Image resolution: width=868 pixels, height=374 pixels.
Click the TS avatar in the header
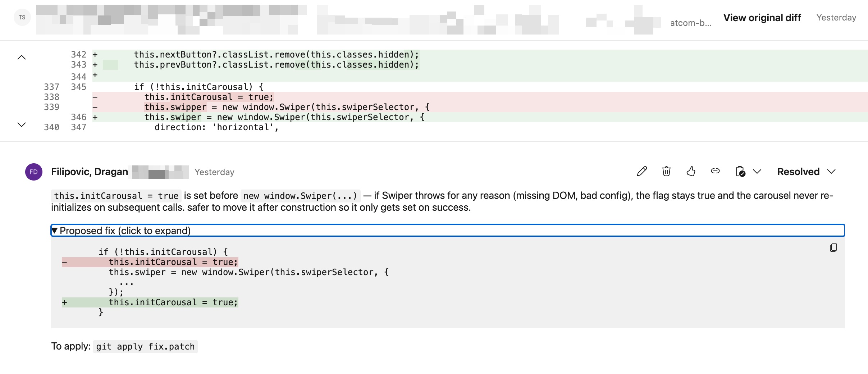click(22, 17)
